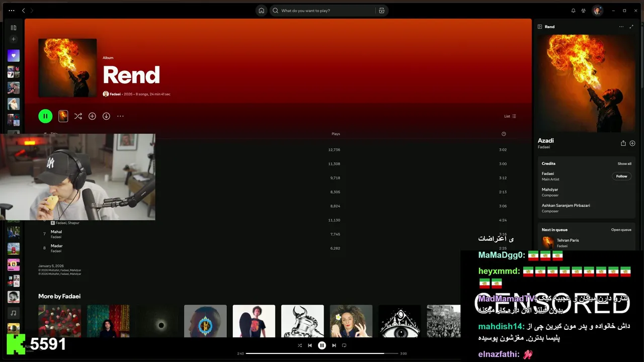Download the Rend album
This screenshot has width=644, height=362.
pos(106,116)
